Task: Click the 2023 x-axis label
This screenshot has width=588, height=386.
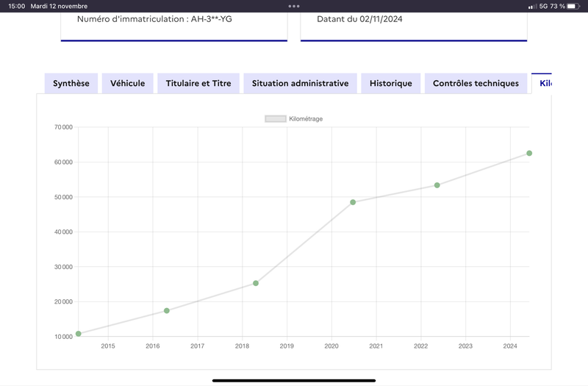Action: click(x=465, y=346)
